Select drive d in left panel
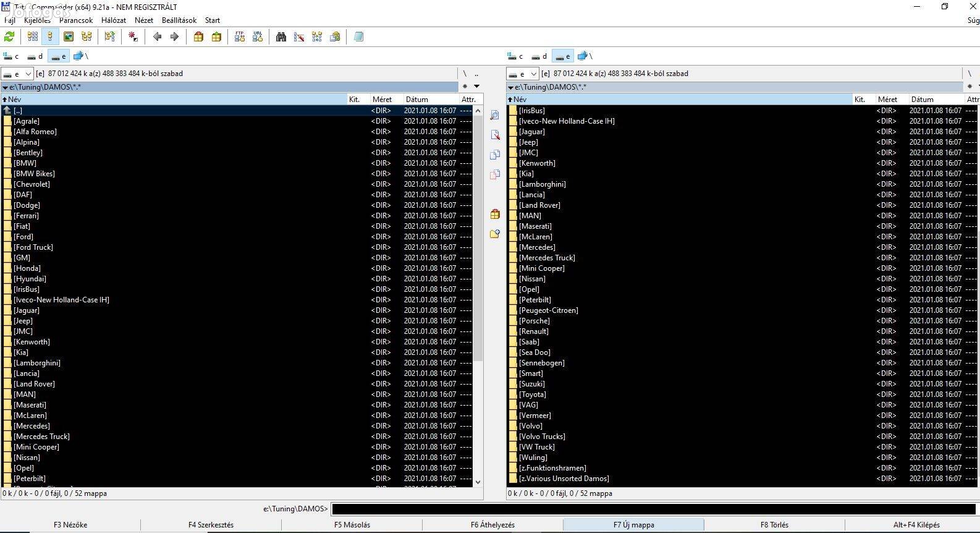The height and width of the screenshot is (533, 980). tap(35, 56)
